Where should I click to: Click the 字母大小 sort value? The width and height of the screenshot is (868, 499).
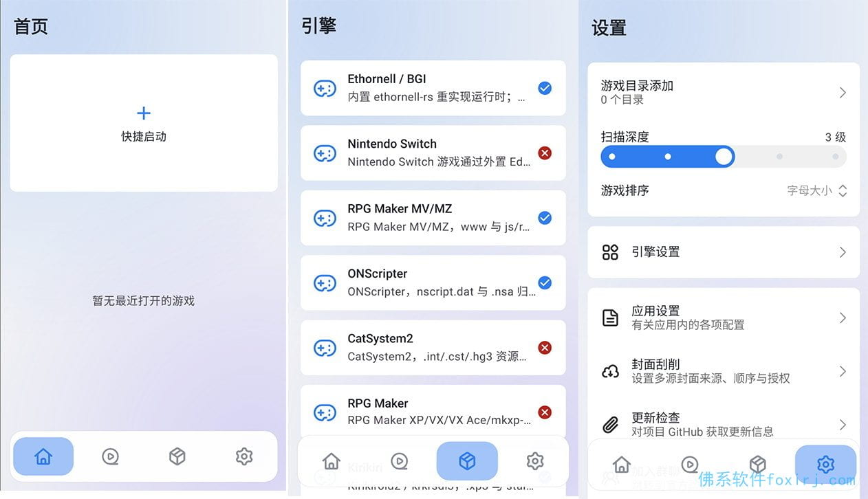tap(810, 191)
